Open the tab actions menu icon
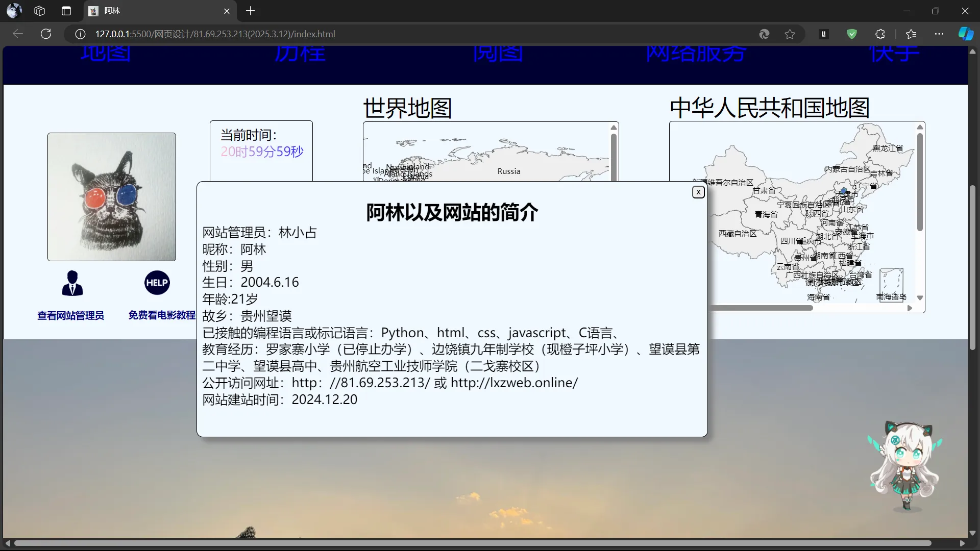This screenshot has height=551, width=980. coord(66,11)
